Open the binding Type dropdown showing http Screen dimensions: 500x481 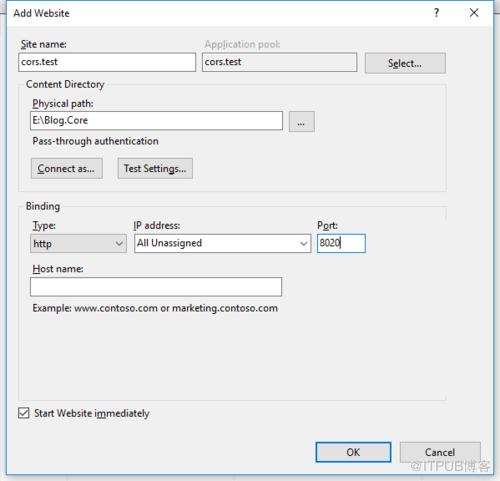click(78, 244)
